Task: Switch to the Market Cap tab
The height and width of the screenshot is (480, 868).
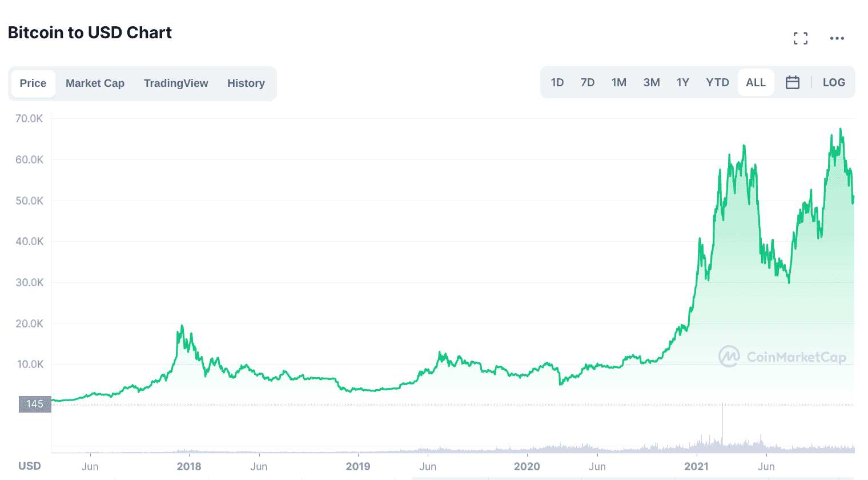Action: tap(95, 83)
